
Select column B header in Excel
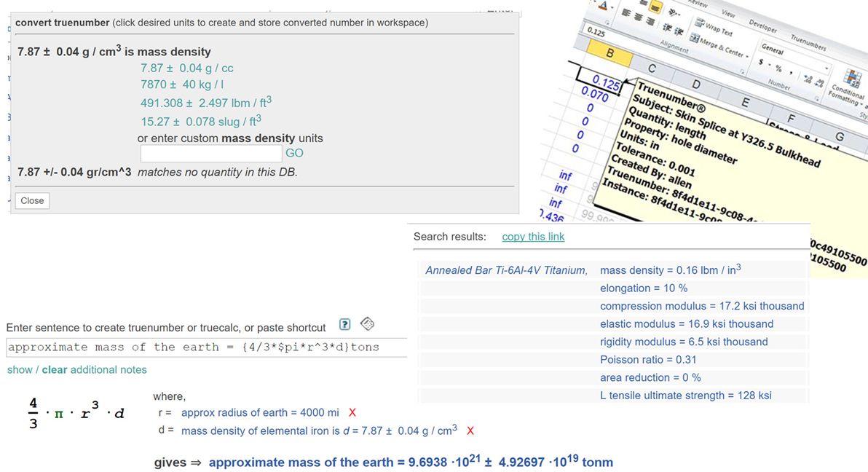pos(610,53)
